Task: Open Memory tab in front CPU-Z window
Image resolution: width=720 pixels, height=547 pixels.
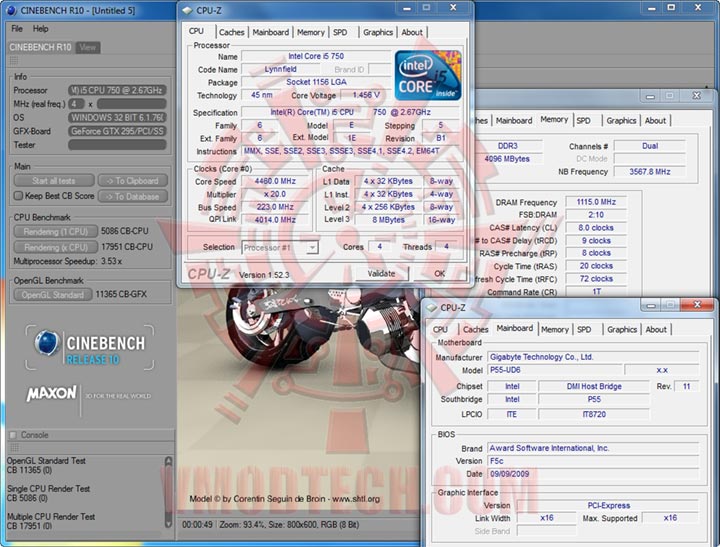Action: point(310,32)
